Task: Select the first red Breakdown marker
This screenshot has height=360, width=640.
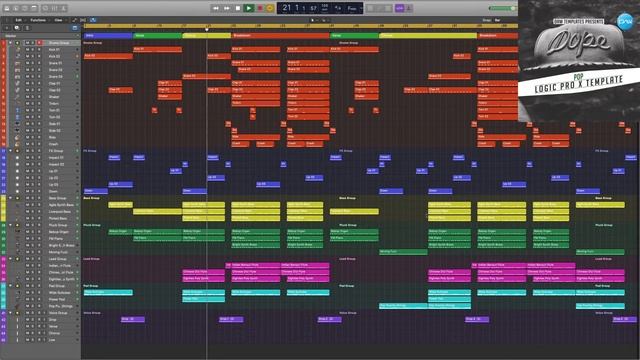Action: [281, 36]
